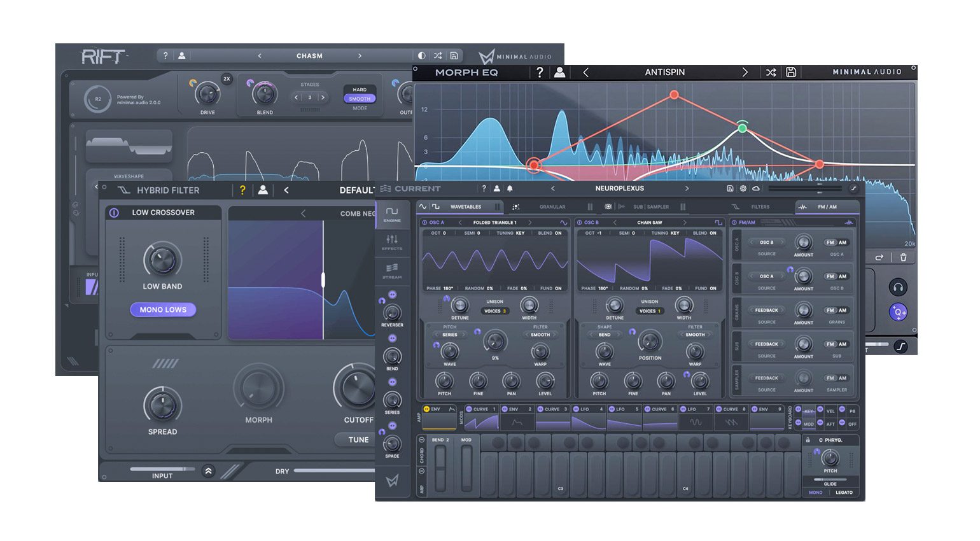Open the yellow help icon in Hybrid Filter
The width and height of the screenshot is (980, 541).
point(242,190)
